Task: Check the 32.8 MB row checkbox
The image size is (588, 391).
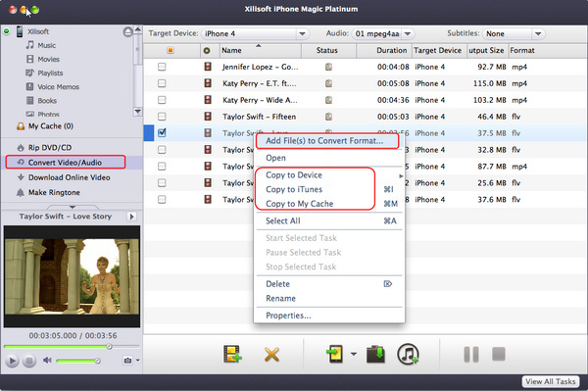Action: tap(162, 150)
